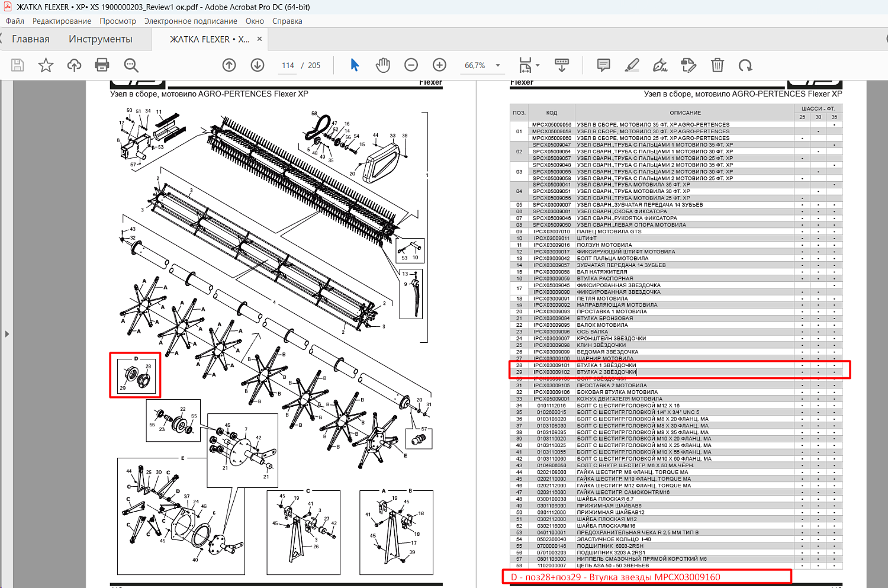This screenshot has width=888, height=588.
Task: Open the sign document pen tool
Action: [x=660, y=65]
